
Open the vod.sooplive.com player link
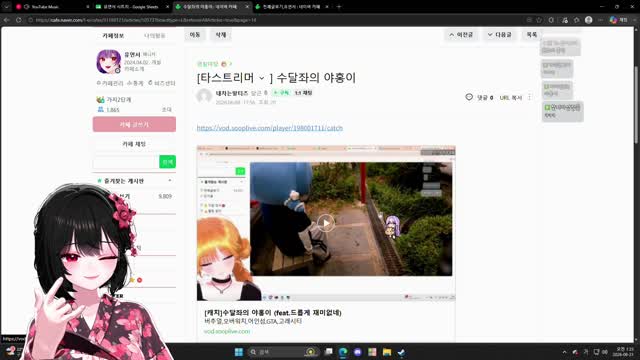270,128
